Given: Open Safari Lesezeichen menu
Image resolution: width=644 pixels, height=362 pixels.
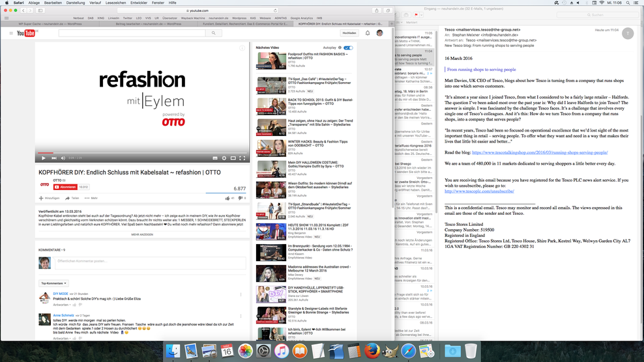Looking at the screenshot, I should [115, 3].
